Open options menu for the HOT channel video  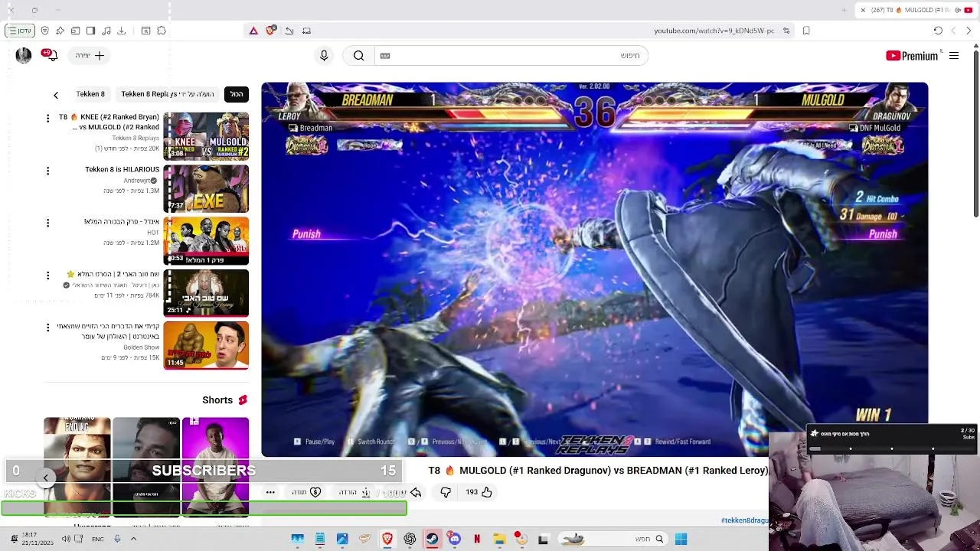click(47, 223)
